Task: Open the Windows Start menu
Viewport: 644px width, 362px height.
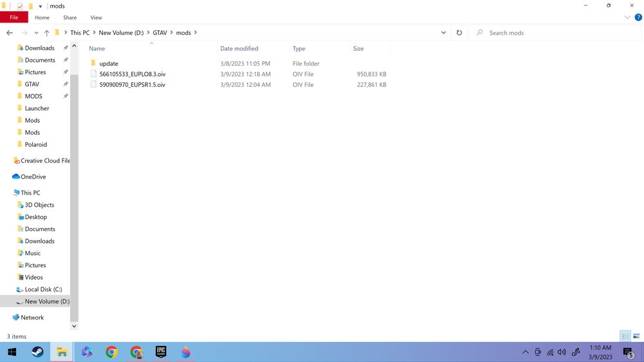Action: tap(12, 352)
